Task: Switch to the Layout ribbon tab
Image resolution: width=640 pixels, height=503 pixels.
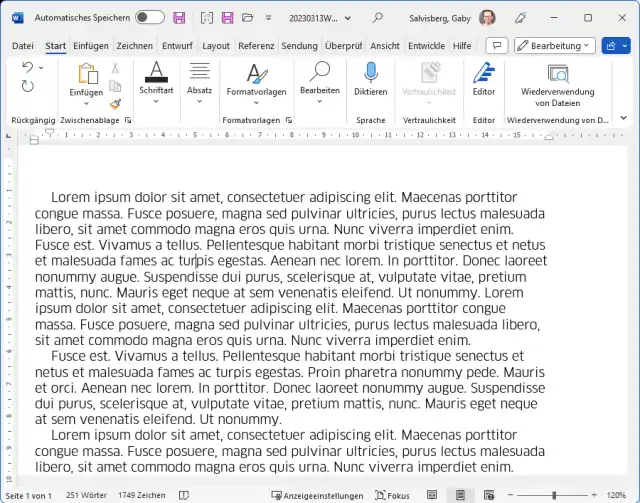Action: coord(216,46)
